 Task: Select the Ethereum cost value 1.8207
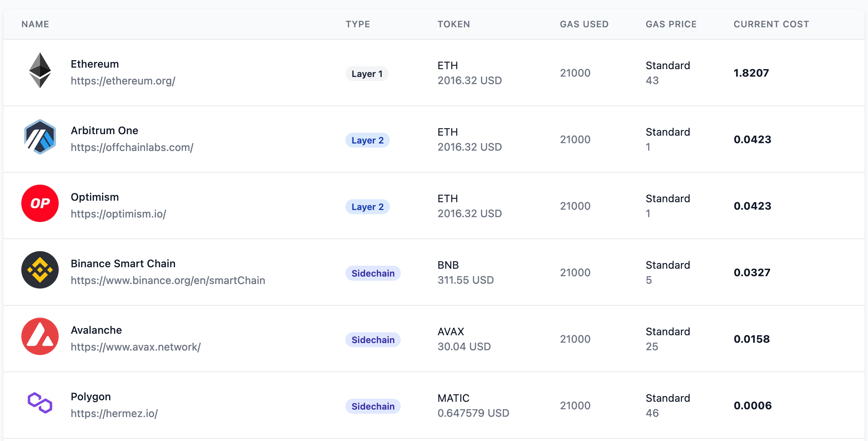point(751,73)
